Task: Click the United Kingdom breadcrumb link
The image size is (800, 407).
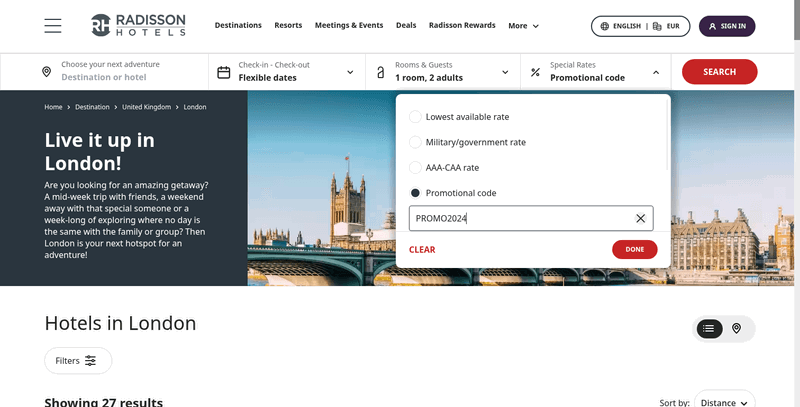Action: [x=146, y=107]
